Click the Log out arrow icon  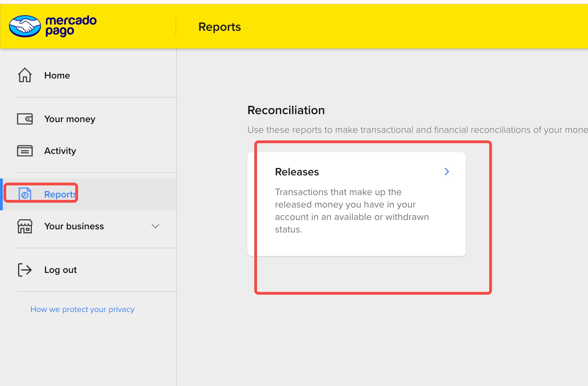25,270
